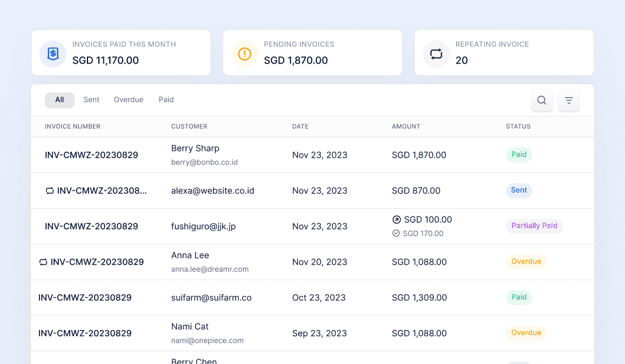The width and height of the screenshot is (625, 364).
Task: Click the repeating invoice loop icon
Action: [x=436, y=53]
